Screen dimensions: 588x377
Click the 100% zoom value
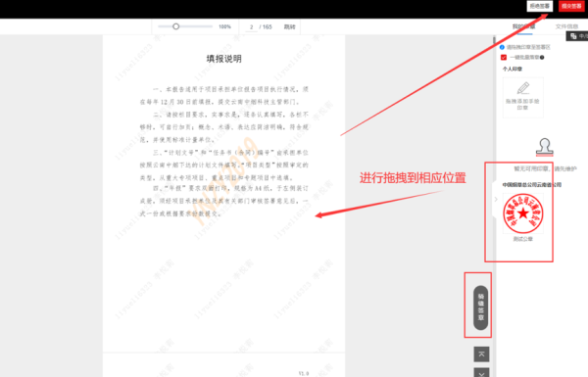(224, 27)
